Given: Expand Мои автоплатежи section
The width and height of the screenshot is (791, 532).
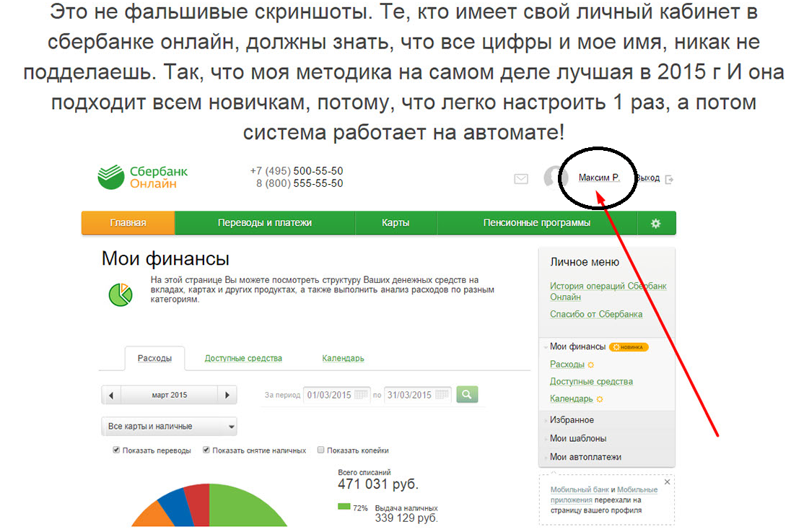Looking at the screenshot, I should click(585, 457).
